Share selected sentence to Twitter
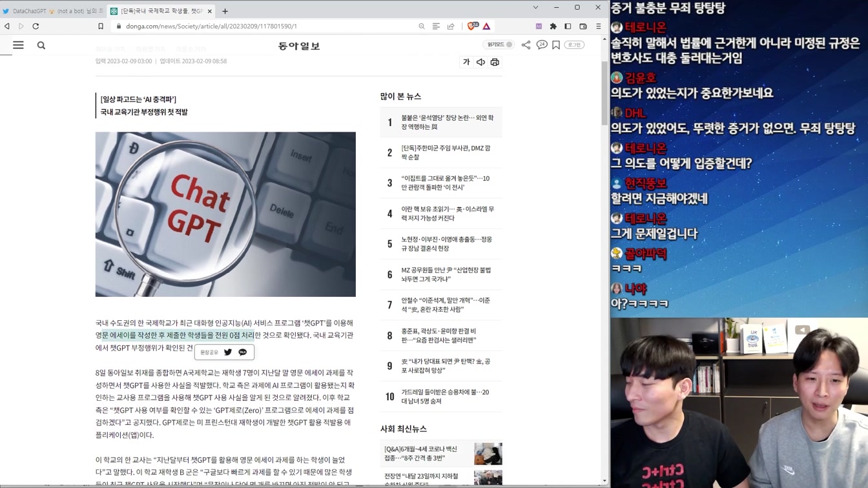Viewport: 868px width, 488px height. [x=228, y=352]
